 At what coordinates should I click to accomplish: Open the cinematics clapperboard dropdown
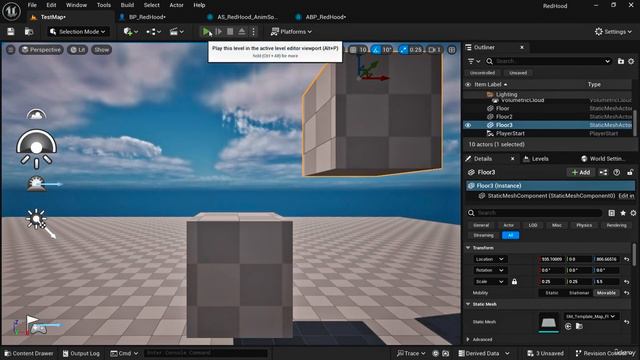point(177,31)
